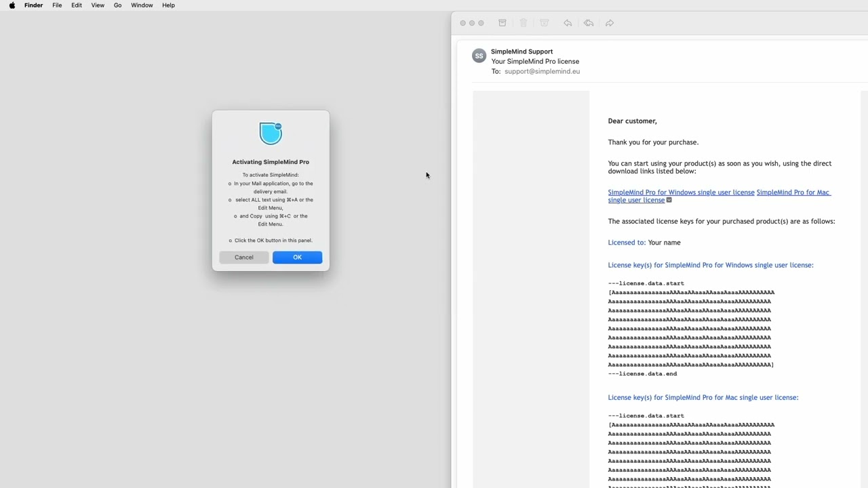This screenshot has width=868, height=488.
Task: Click the Mail window close button
Action: (x=463, y=23)
